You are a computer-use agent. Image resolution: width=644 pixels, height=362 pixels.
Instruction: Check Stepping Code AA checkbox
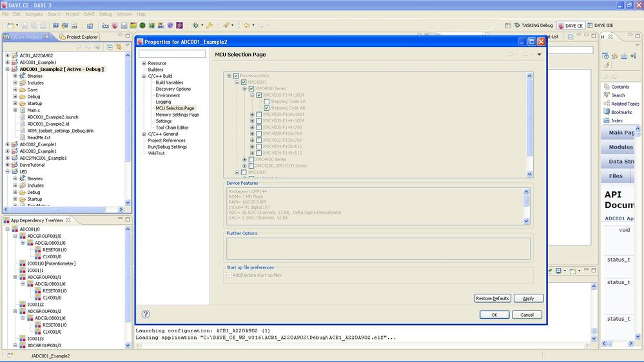pos(266,101)
